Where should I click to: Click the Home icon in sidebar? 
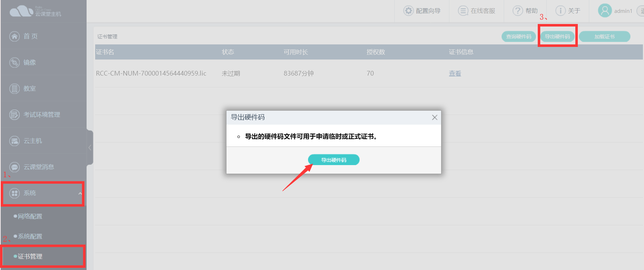(x=14, y=36)
